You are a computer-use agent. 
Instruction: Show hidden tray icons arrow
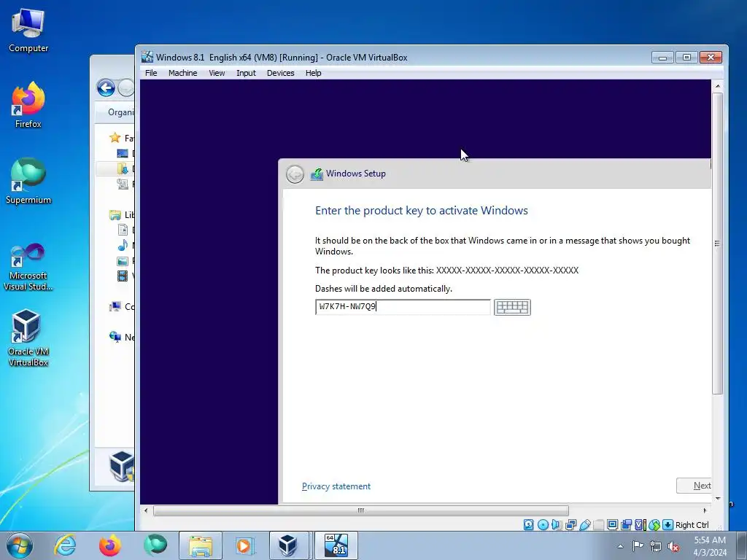(x=620, y=546)
